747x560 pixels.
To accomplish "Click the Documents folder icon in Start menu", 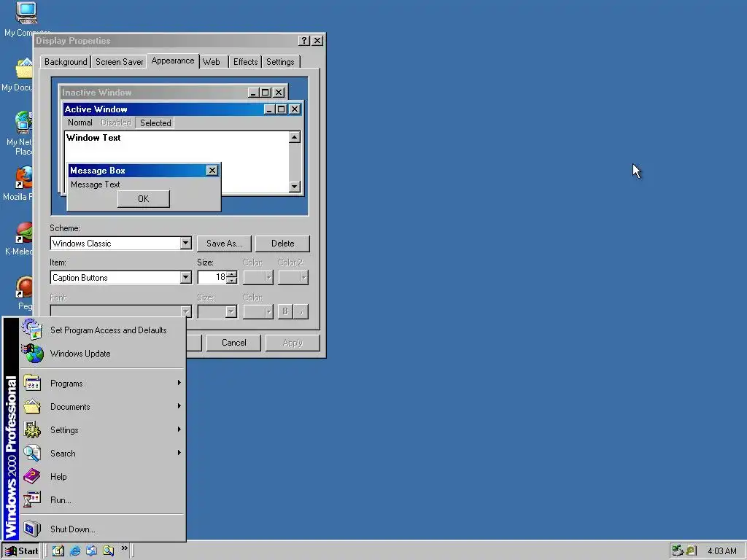I will tap(32, 407).
